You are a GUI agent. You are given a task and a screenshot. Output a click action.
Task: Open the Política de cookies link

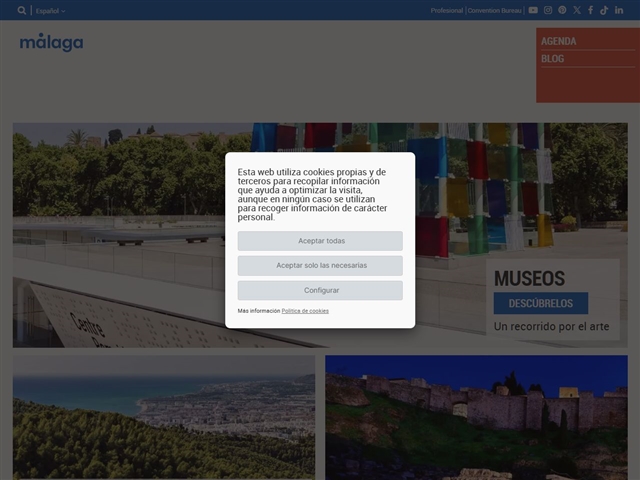click(x=305, y=311)
